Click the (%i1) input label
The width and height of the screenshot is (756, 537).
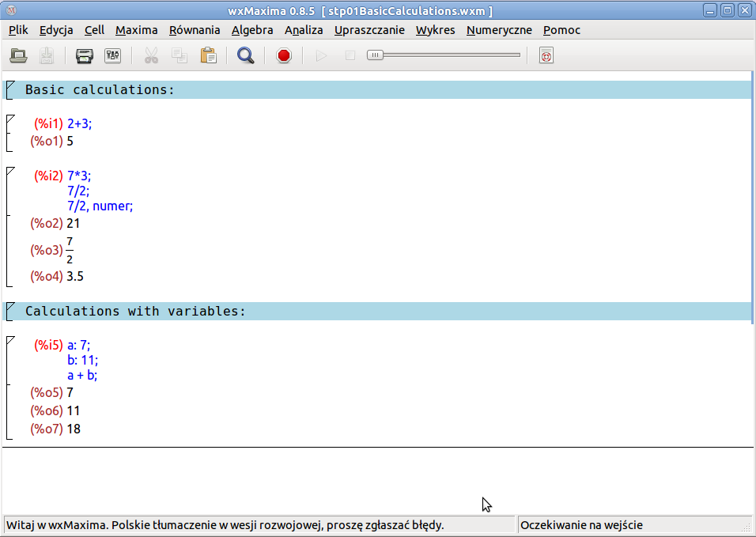point(48,124)
